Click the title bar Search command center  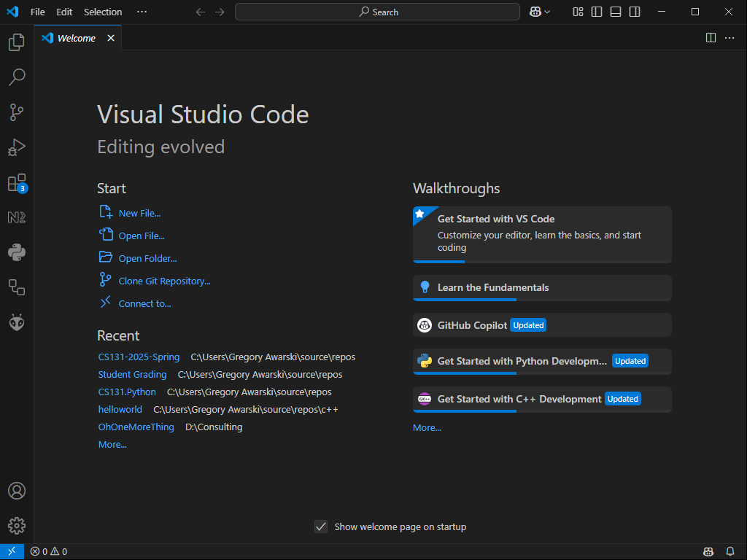(x=377, y=12)
